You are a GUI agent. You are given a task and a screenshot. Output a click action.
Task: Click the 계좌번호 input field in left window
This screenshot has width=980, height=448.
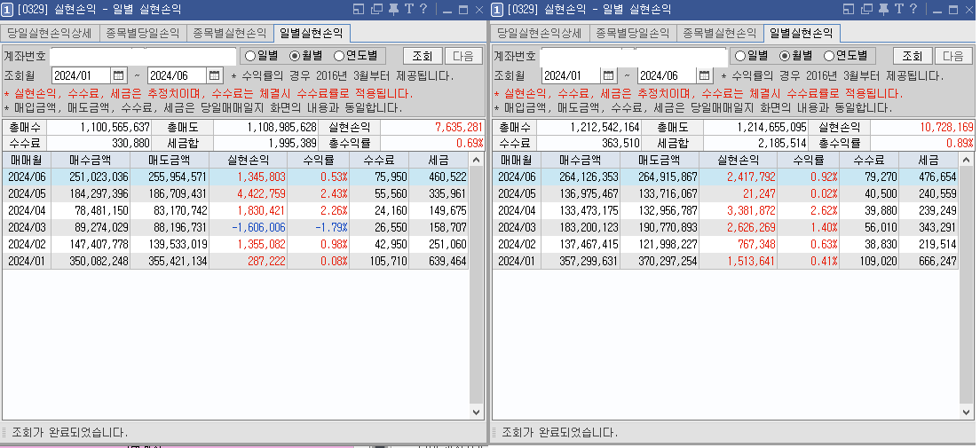click(143, 56)
